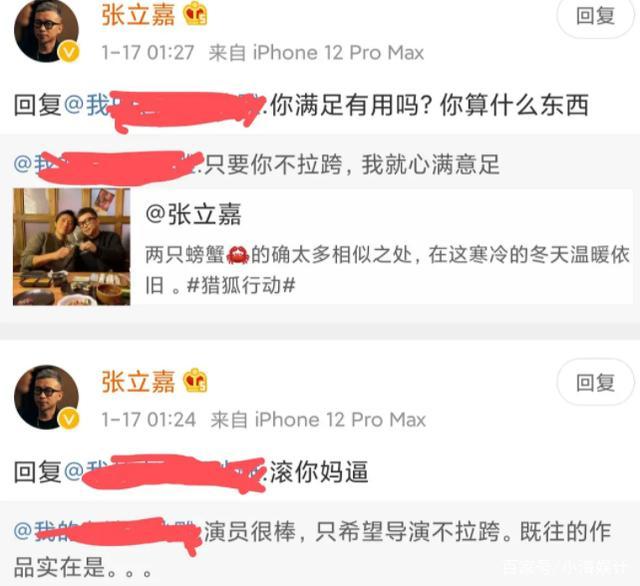
Task: Tap crown badge beside lower 张立嘉 name
Action: coord(195,381)
